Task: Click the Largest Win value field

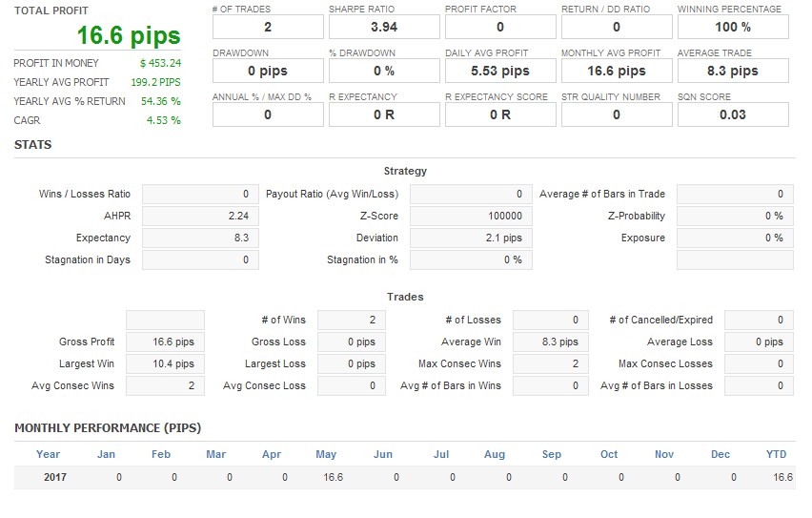Action: (165, 363)
